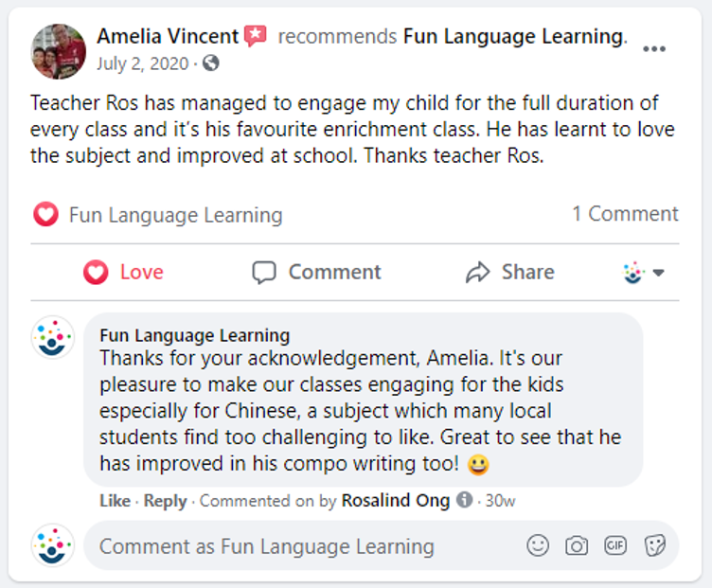The image size is (712, 588).
Task: Reply to the Fun Language Learning comment
Action: click(165, 500)
